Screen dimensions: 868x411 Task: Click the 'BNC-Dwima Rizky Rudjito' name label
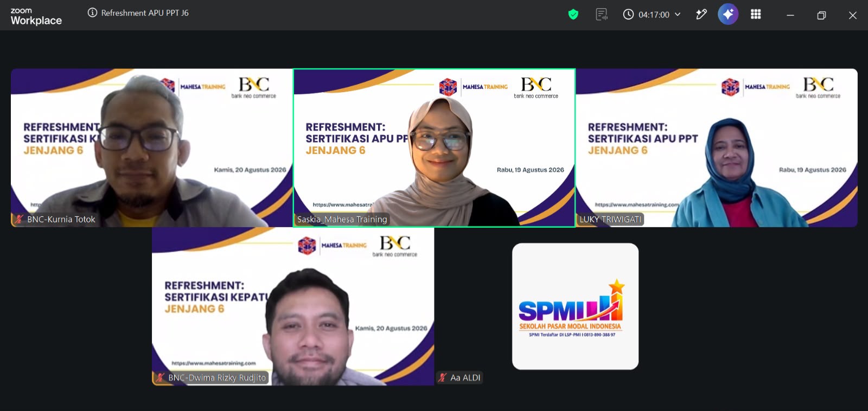pyautogui.click(x=217, y=377)
